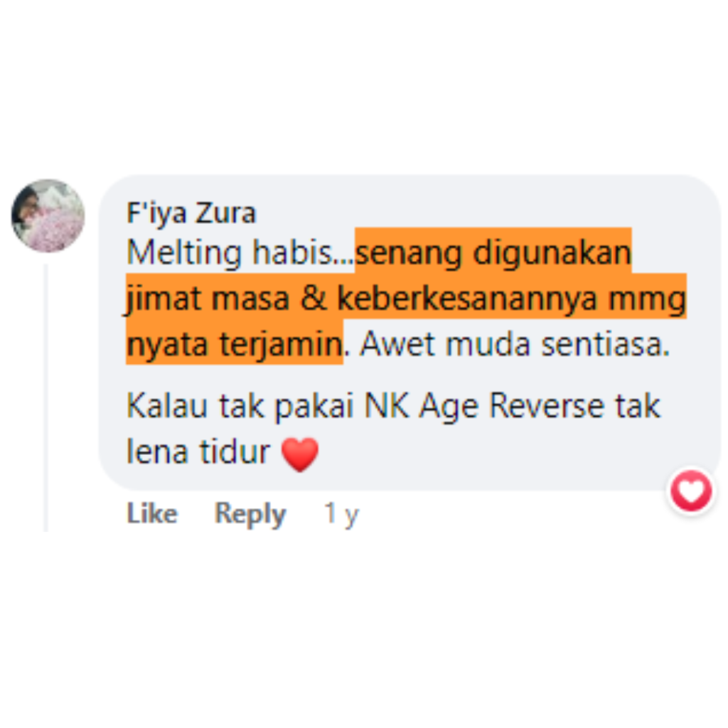Click the 'NK Age Reverse' product mention
This screenshot has height=728, width=728.
click(483, 407)
